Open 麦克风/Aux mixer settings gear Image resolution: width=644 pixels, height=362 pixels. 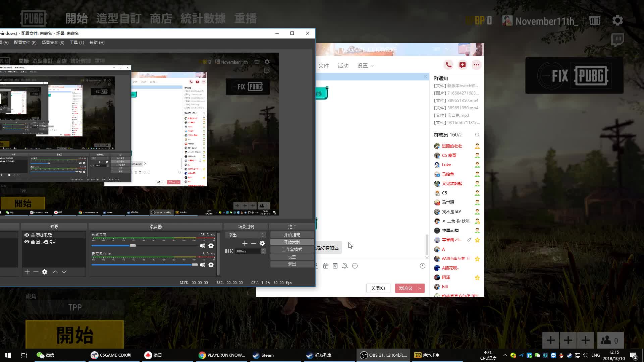[211, 265]
